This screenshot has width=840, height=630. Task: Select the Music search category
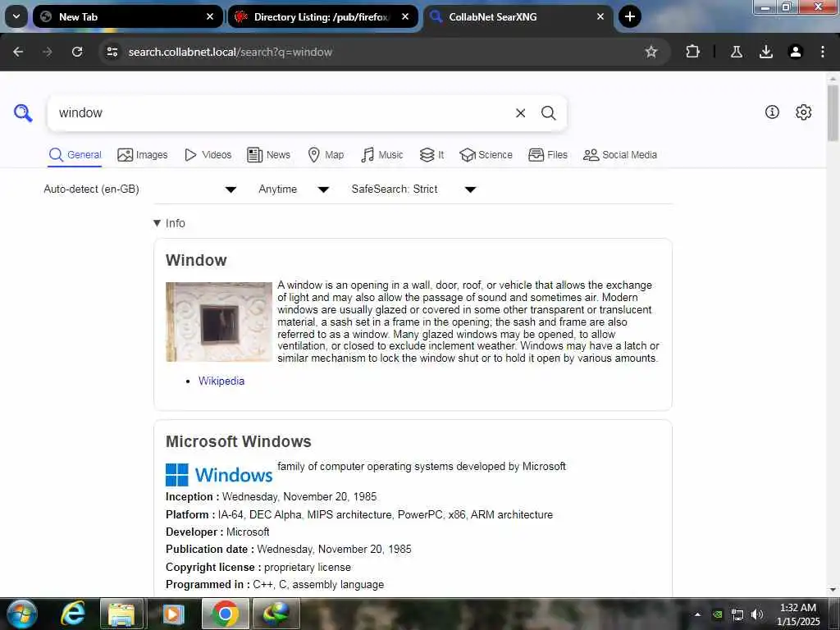[382, 155]
